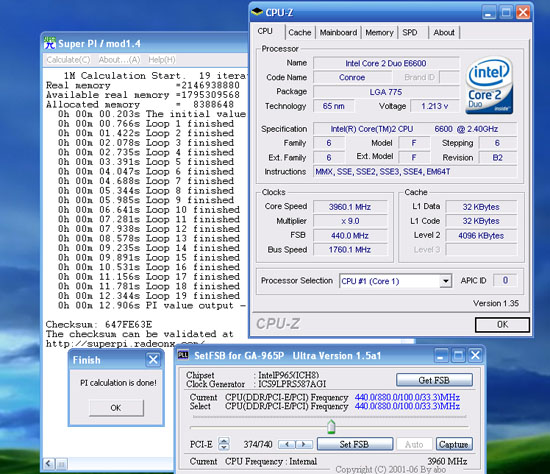Screen dimensions: 550x474
Task: Click the SetFSB title bar icon
Action: pos(183,355)
